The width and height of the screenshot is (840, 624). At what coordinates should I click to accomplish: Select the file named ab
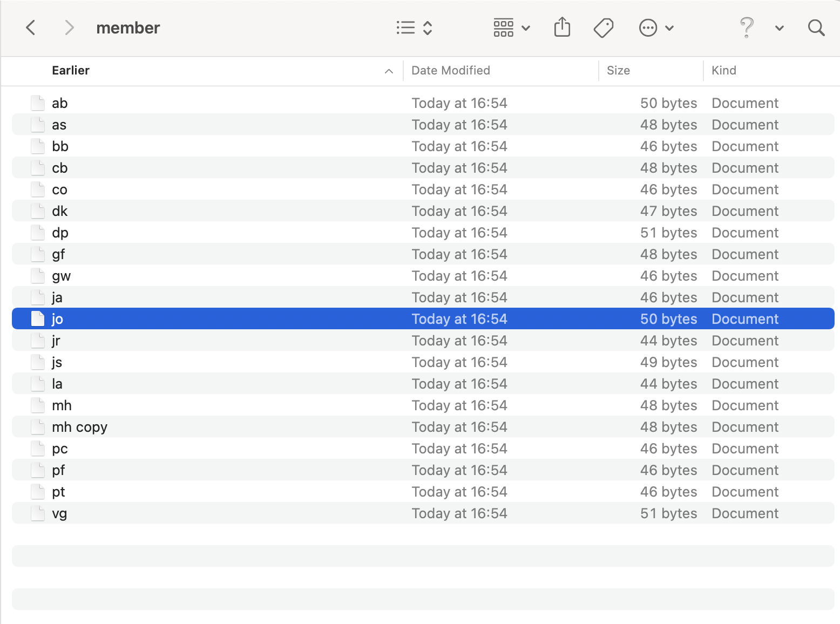pyautogui.click(x=59, y=103)
